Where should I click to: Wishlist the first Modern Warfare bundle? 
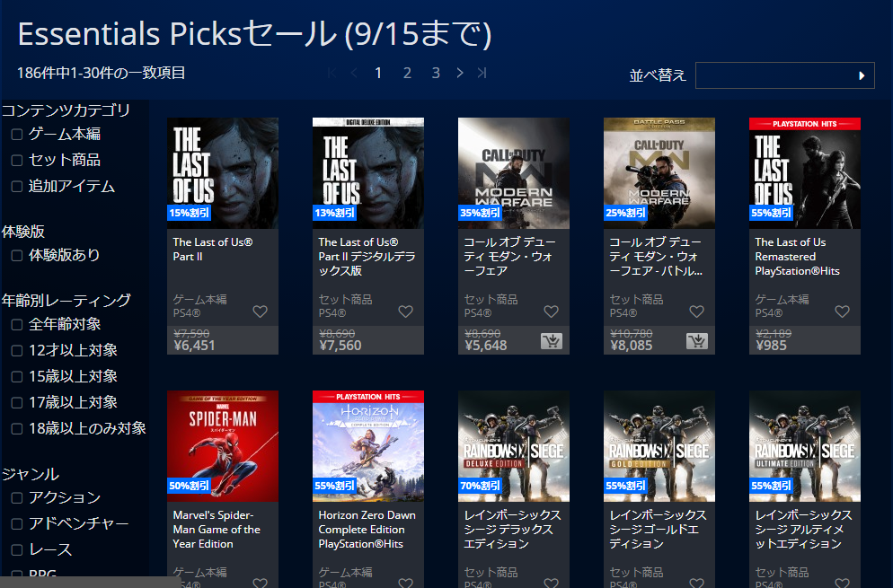click(x=552, y=312)
